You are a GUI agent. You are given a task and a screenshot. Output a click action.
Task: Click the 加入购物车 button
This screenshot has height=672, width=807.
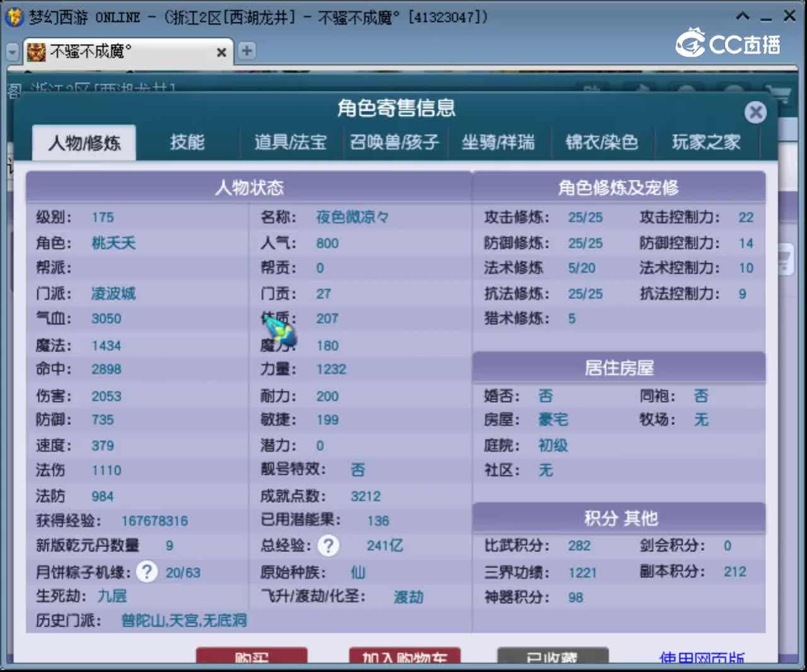click(x=405, y=656)
